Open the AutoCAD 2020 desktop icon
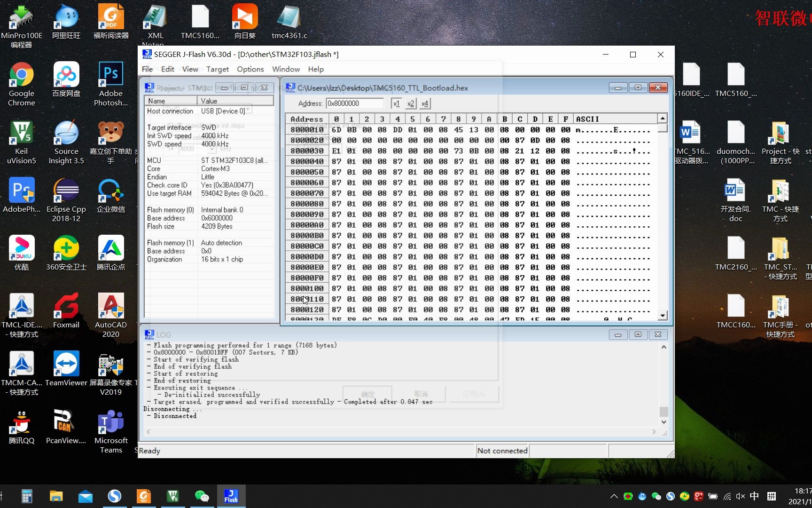Image resolution: width=812 pixels, height=508 pixels. point(111,316)
